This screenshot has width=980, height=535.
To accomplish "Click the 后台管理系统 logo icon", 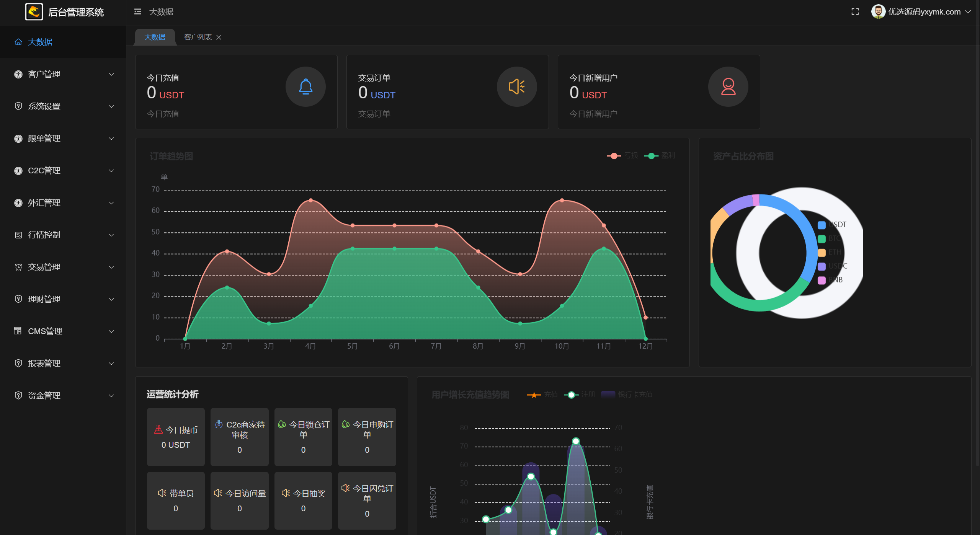I will (34, 12).
